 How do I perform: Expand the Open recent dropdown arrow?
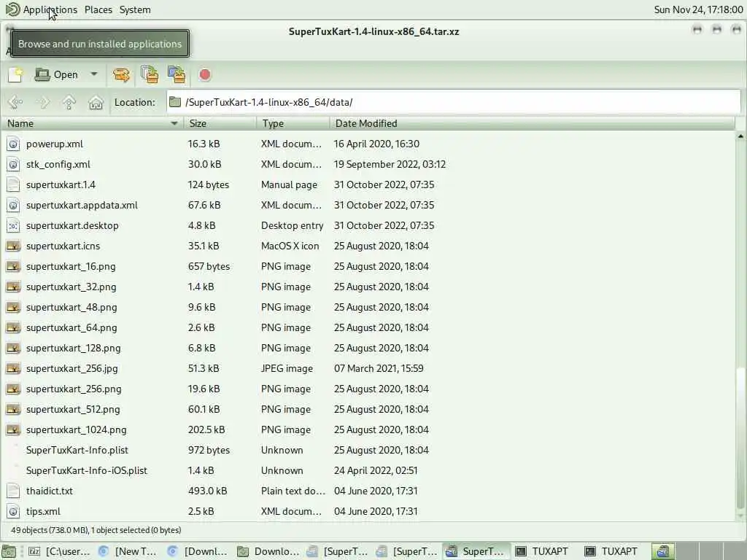tap(94, 74)
